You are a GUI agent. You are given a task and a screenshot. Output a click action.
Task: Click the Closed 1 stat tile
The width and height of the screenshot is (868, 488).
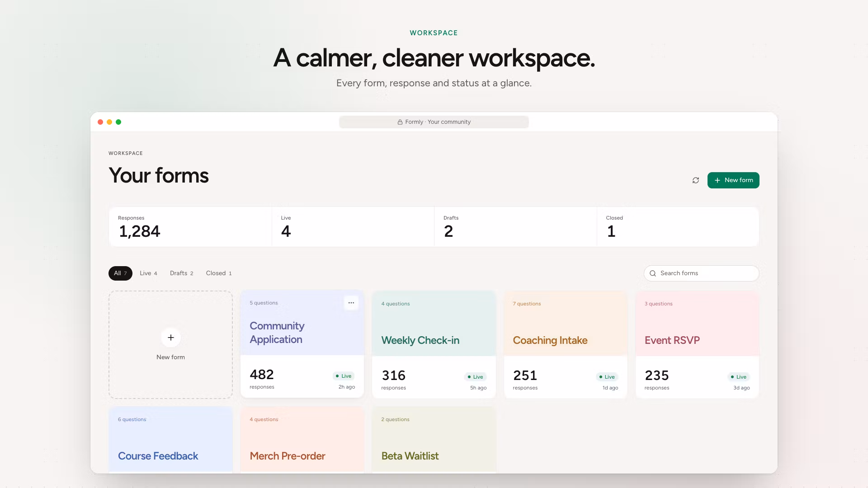click(678, 227)
